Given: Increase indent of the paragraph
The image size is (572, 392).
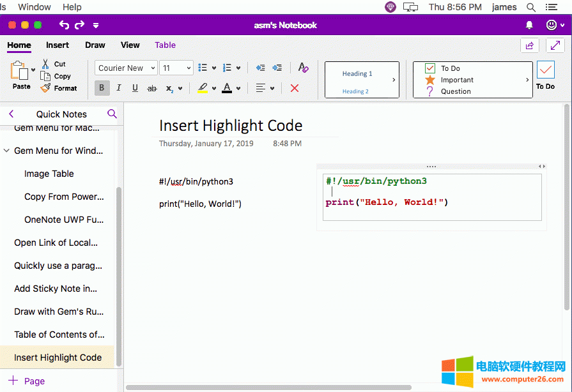Looking at the screenshot, I should 277,68.
